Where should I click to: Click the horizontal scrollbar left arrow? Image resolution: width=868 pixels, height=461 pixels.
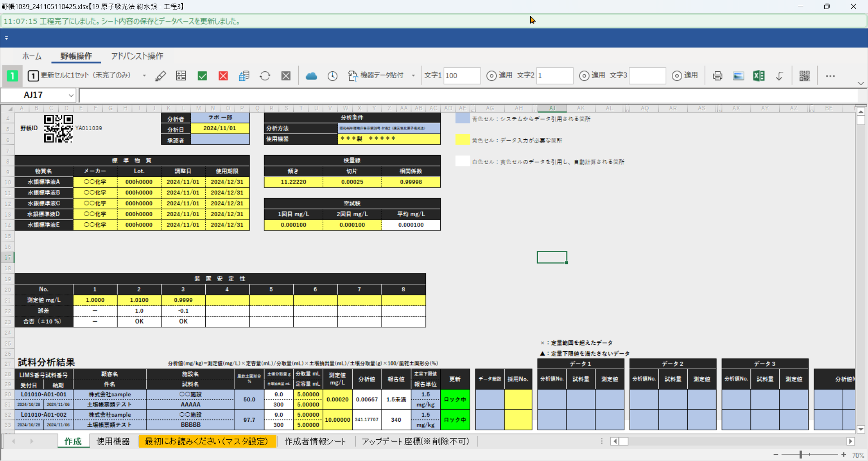coord(614,441)
